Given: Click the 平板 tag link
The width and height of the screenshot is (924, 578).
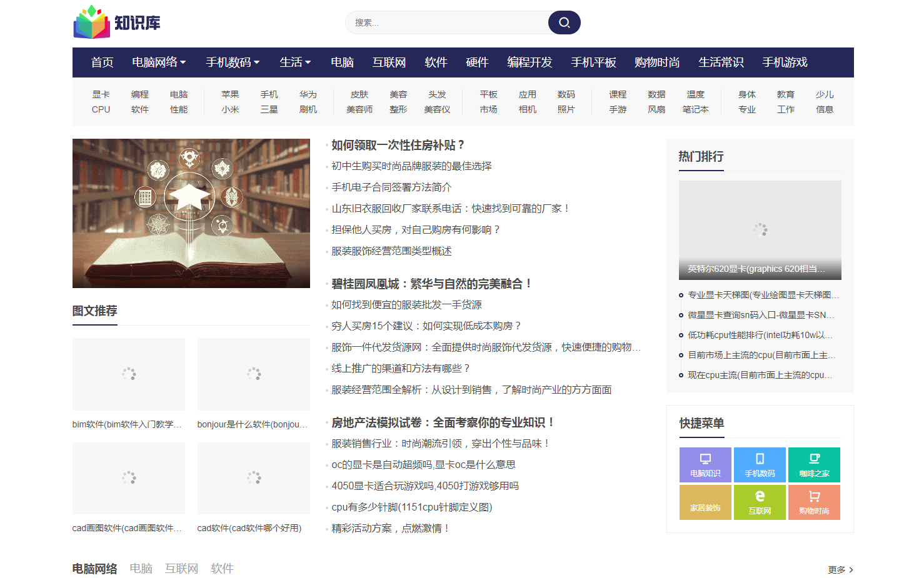Looking at the screenshot, I should coord(488,94).
